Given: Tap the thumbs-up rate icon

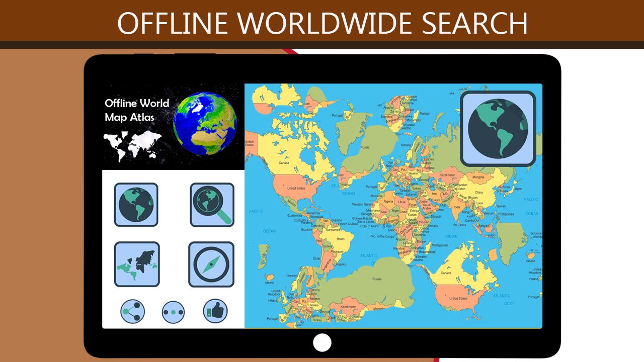Looking at the screenshot, I should point(215,311).
